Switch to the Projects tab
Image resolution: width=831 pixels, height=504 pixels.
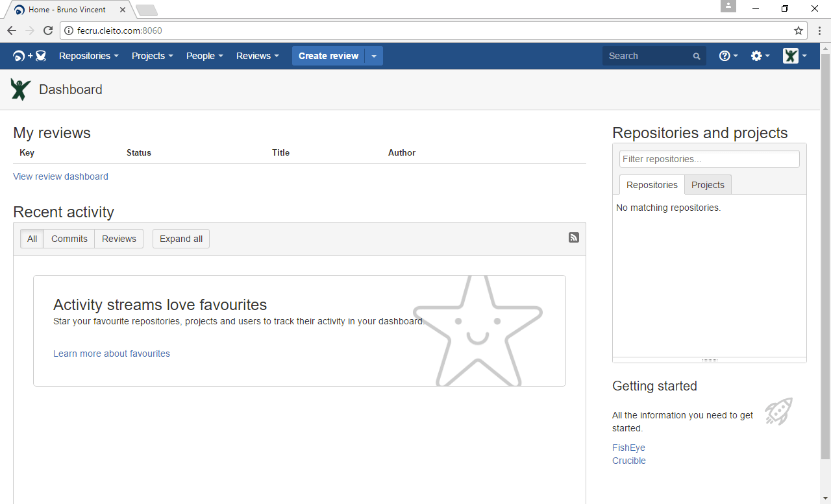pyautogui.click(x=708, y=185)
